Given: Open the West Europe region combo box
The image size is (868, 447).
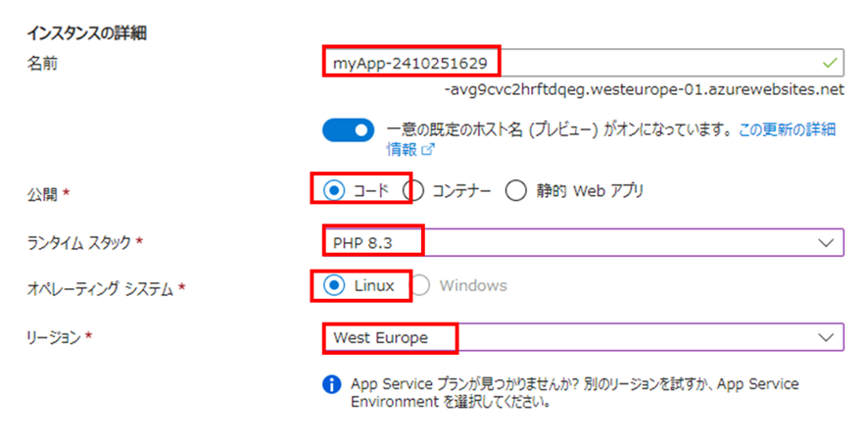Looking at the screenshot, I should (x=584, y=337).
